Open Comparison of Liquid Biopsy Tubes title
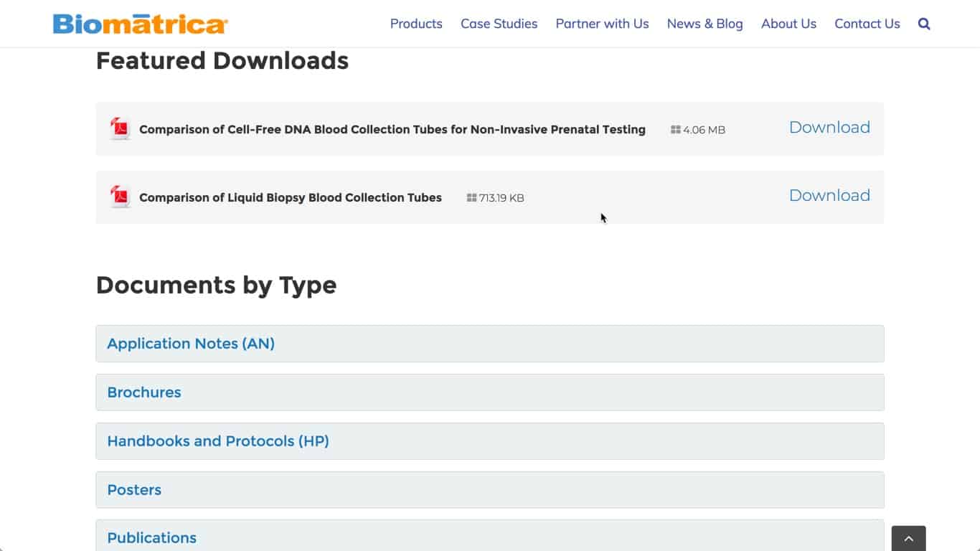 point(291,198)
